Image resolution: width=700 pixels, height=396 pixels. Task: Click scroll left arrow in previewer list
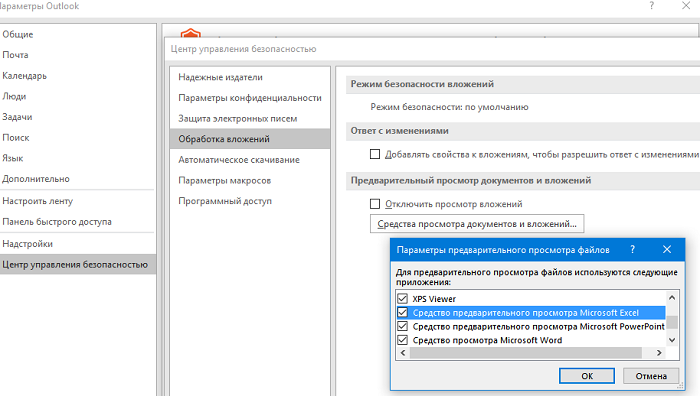[403, 353]
